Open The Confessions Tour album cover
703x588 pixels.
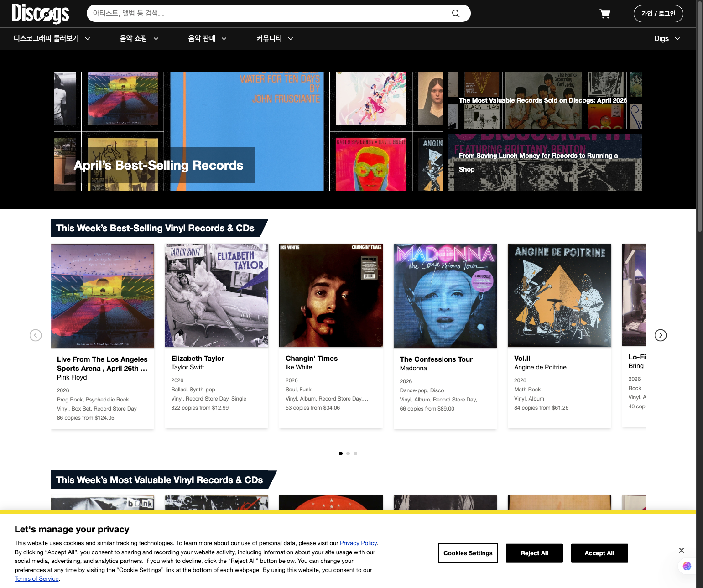pos(445,296)
